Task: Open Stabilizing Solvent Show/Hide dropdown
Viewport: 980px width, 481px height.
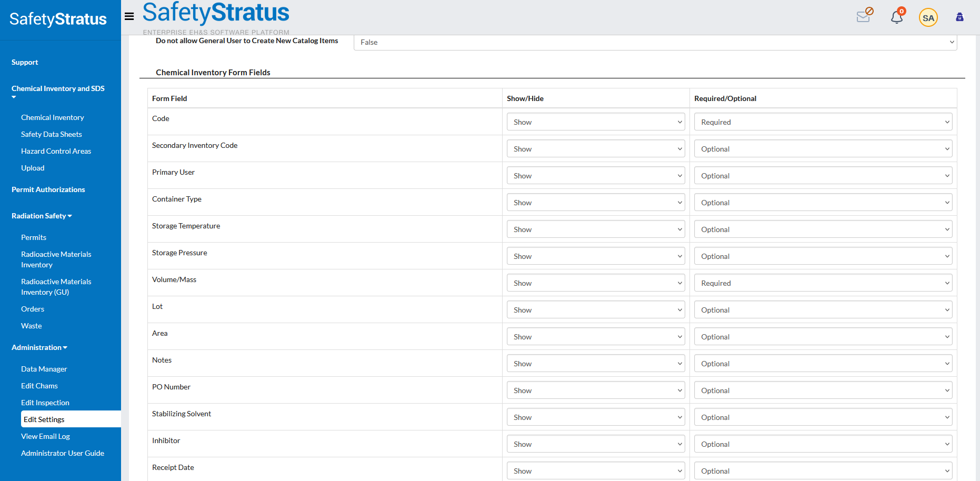Action: 596,417
